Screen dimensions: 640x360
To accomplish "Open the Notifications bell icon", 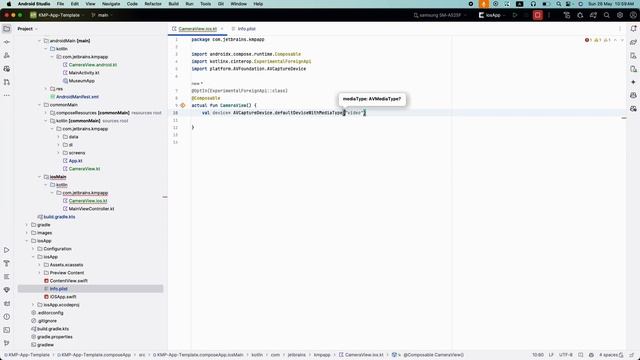I will [633, 29].
